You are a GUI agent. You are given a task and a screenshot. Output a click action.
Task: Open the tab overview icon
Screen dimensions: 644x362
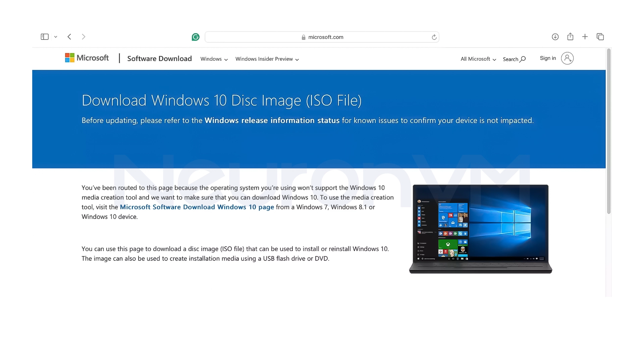click(x=600, y=37)
